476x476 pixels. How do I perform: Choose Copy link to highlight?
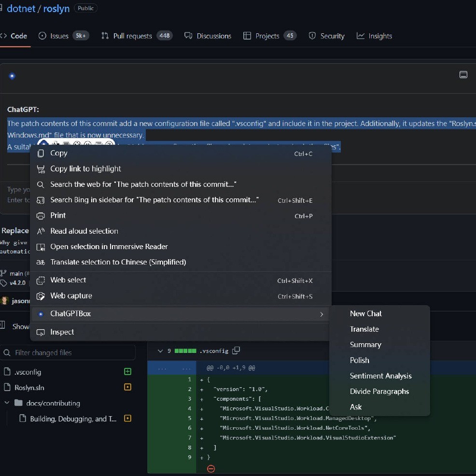point(85,168)
